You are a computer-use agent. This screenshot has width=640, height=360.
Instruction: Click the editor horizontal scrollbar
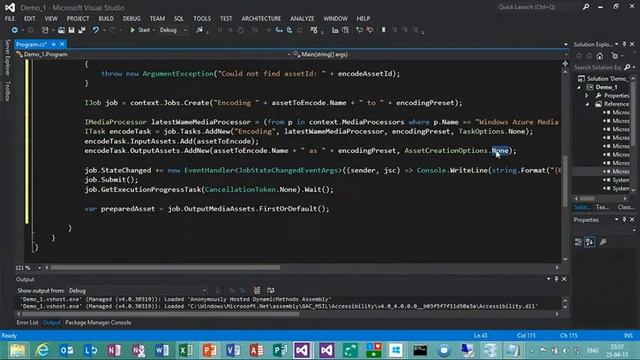302,268
